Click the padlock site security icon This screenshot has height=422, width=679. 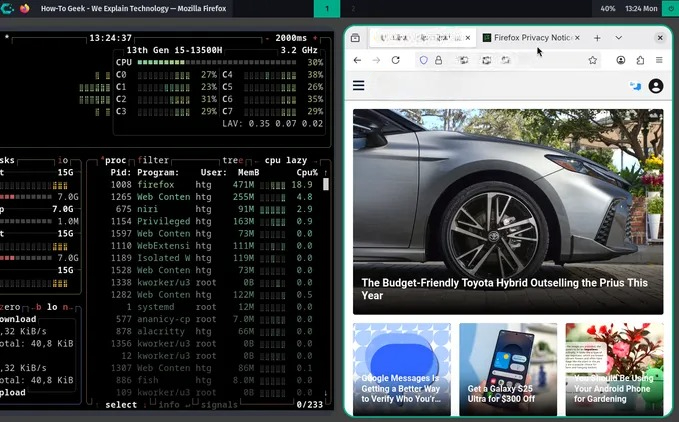[x=438, y=60]
